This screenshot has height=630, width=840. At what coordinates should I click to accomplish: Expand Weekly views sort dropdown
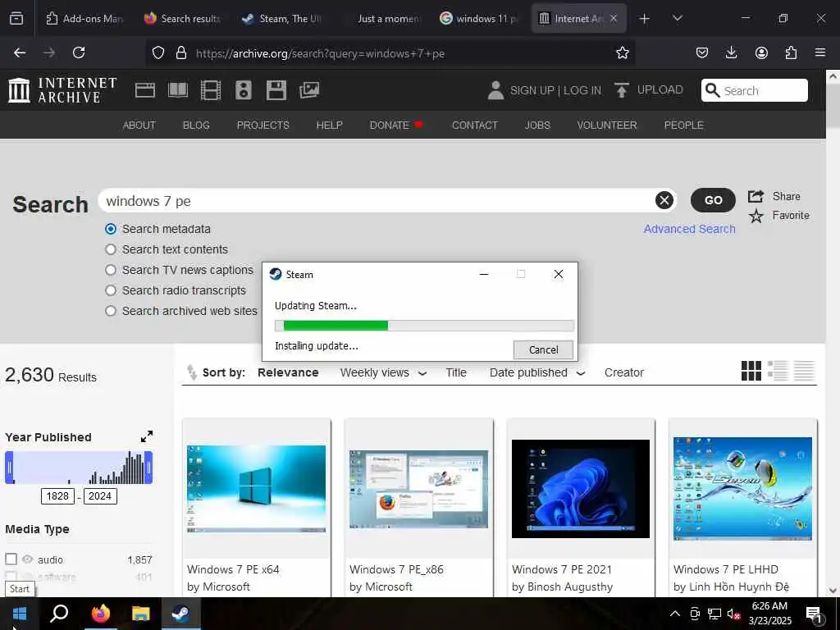coord(422,373)
